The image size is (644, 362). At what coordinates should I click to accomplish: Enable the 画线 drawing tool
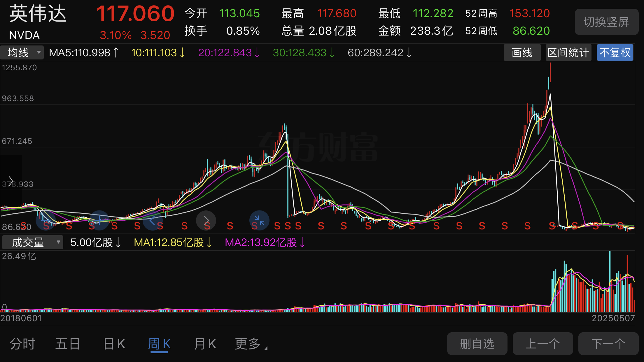[522, 53]
